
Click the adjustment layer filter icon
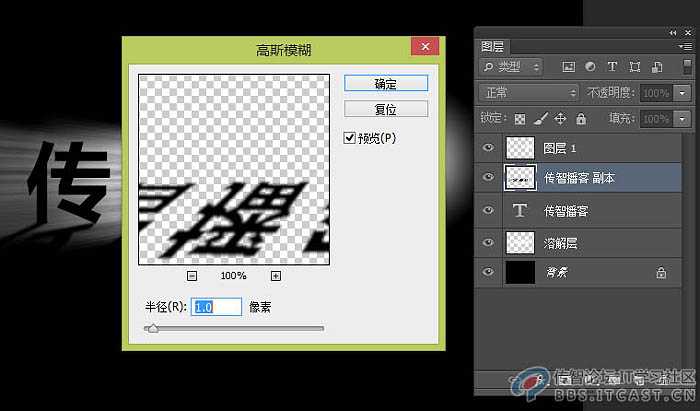pos(590,67)
